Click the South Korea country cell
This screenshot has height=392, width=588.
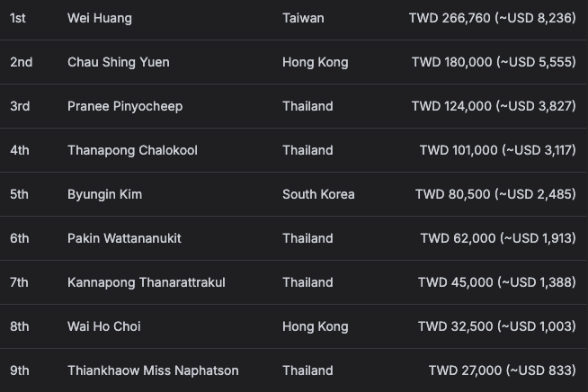pos(318,194)
